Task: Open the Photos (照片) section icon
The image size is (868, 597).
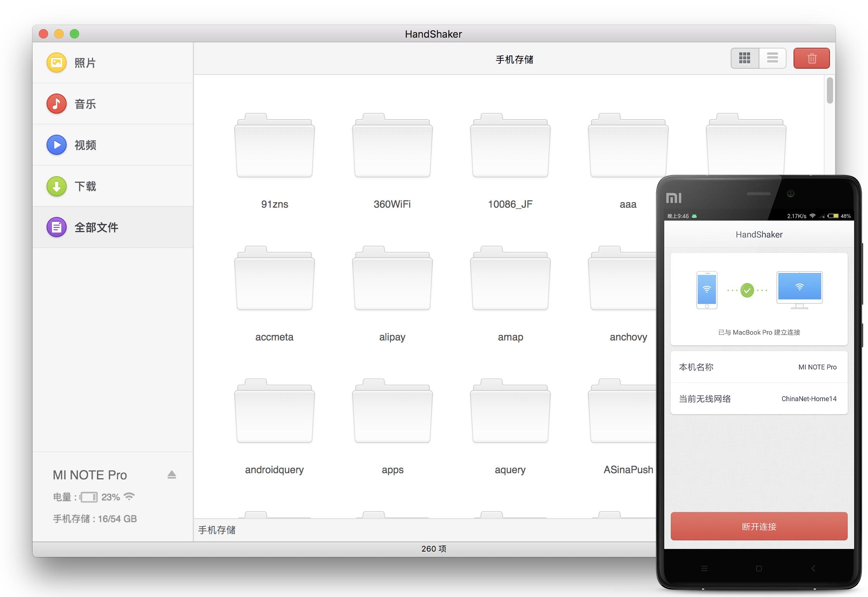Action: tap(57, 62)
